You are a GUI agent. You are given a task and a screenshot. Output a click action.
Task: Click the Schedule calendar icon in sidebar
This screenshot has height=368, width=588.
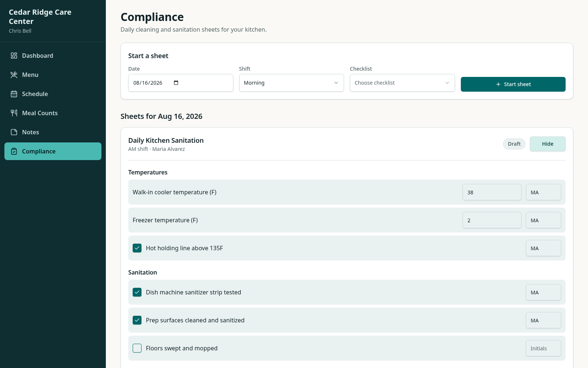click(14, 94)
